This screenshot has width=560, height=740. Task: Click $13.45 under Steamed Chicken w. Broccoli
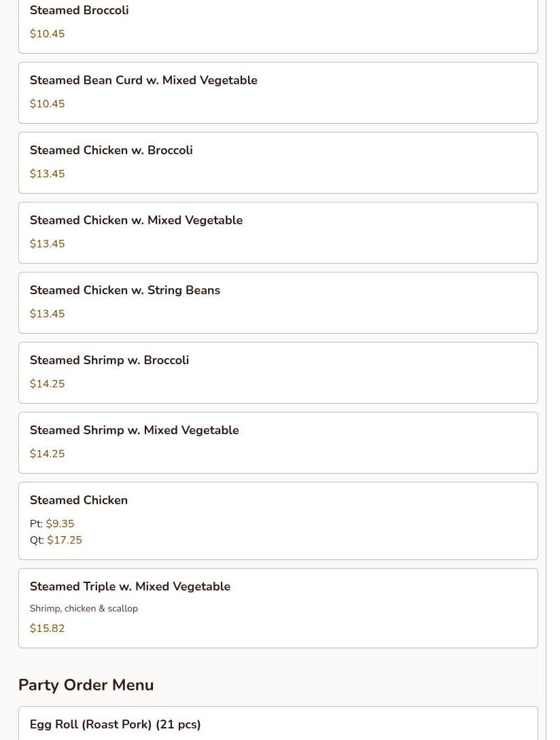pos(47,174)
